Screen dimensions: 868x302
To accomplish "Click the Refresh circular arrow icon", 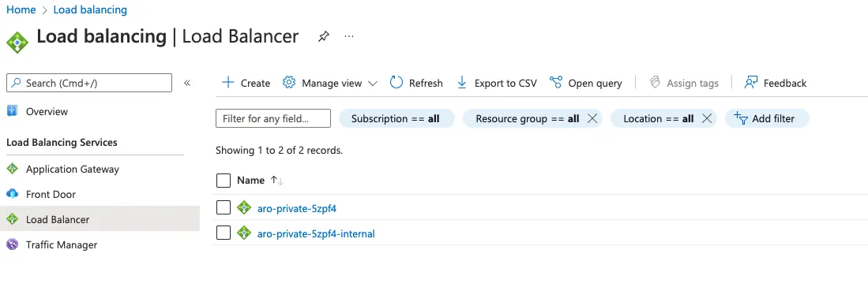I will [396, 83].
